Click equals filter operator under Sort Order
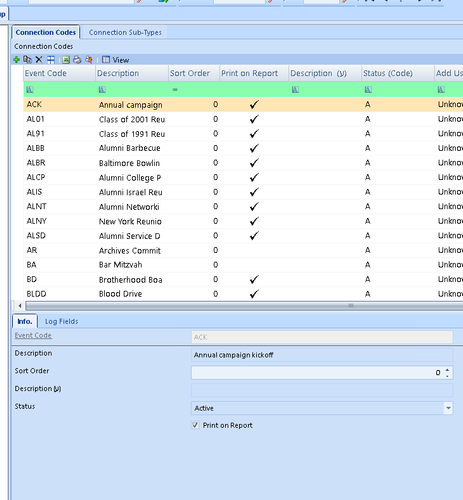This screenshot has width=463, height=500. [x=175, y=89]
